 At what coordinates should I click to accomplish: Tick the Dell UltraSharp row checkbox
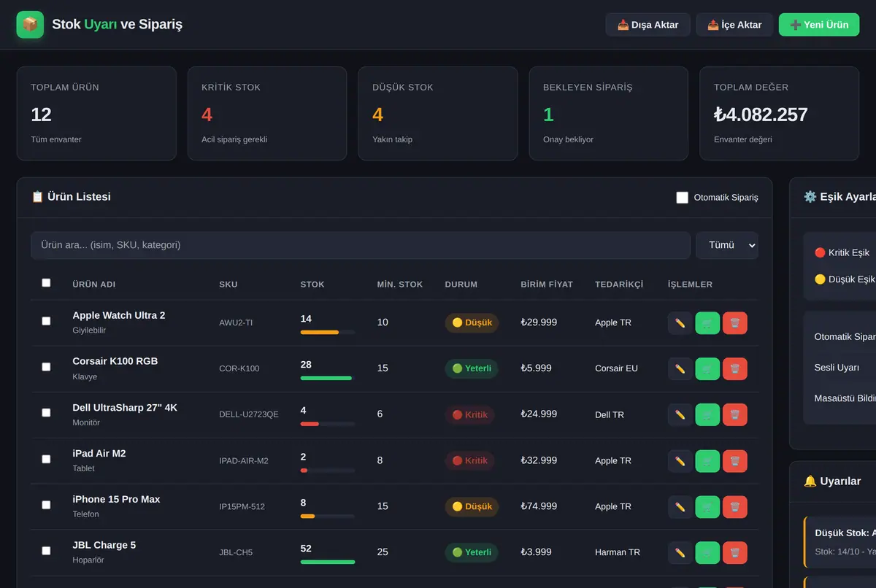click(x=46, y=413)
